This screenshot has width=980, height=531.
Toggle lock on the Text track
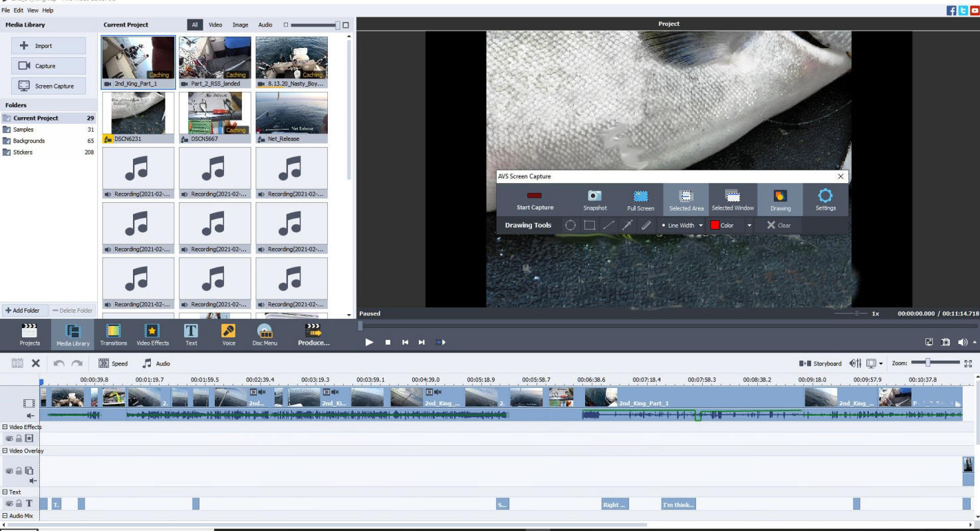click(x=19, y=504)
